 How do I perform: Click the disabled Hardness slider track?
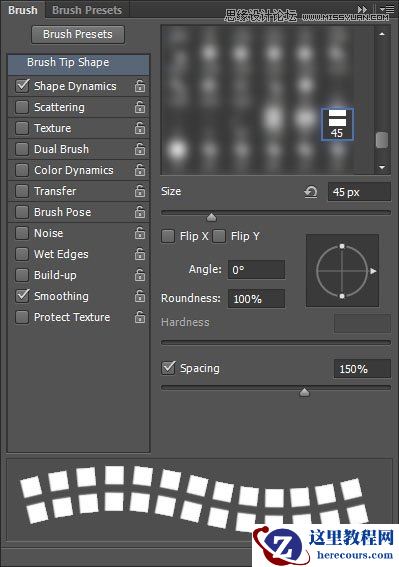(x=276, y=342)
